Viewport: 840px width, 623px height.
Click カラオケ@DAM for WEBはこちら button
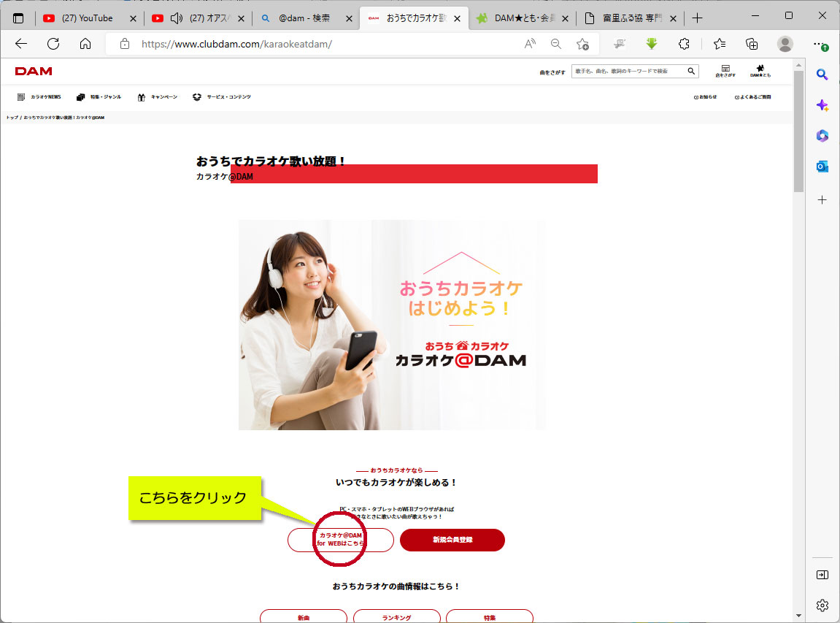(341, 539)
